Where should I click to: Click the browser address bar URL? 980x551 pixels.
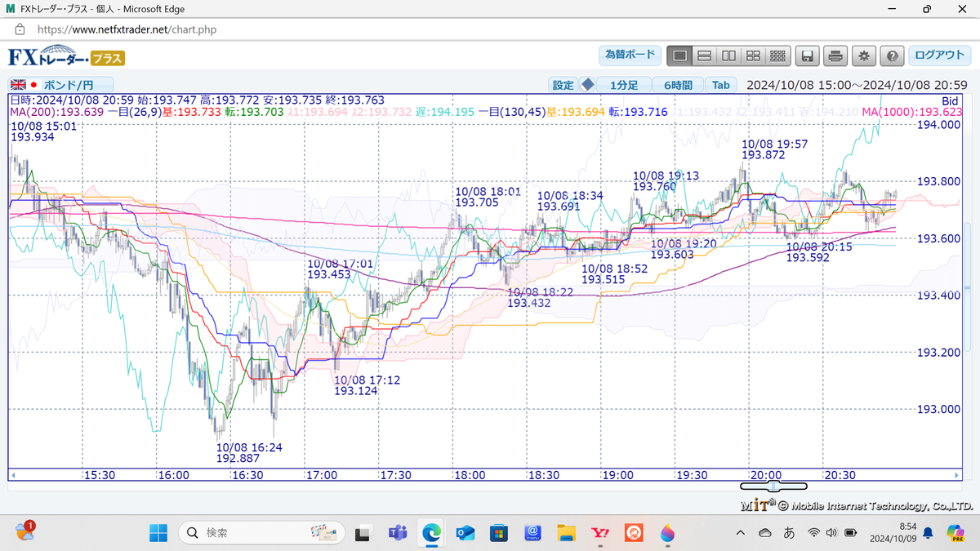click(x=127, y=29)
